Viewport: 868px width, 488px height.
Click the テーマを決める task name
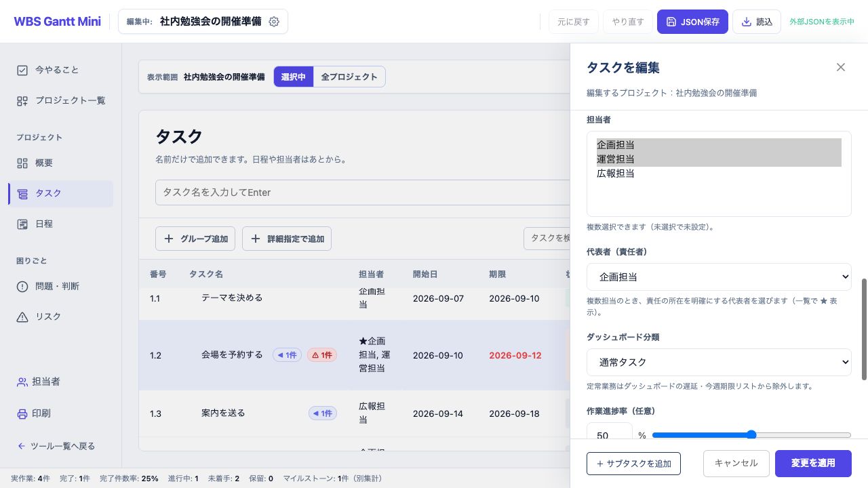[x=232, y=298]
